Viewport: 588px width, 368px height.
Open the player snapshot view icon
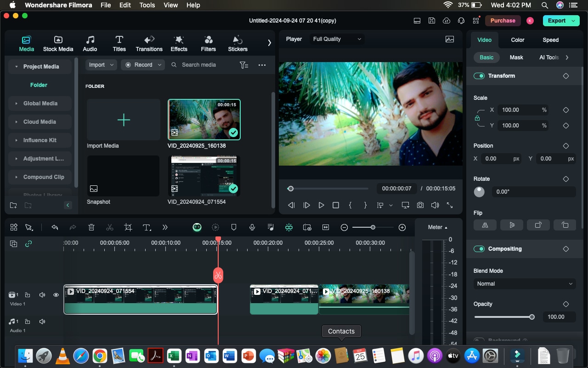(450, 39)
